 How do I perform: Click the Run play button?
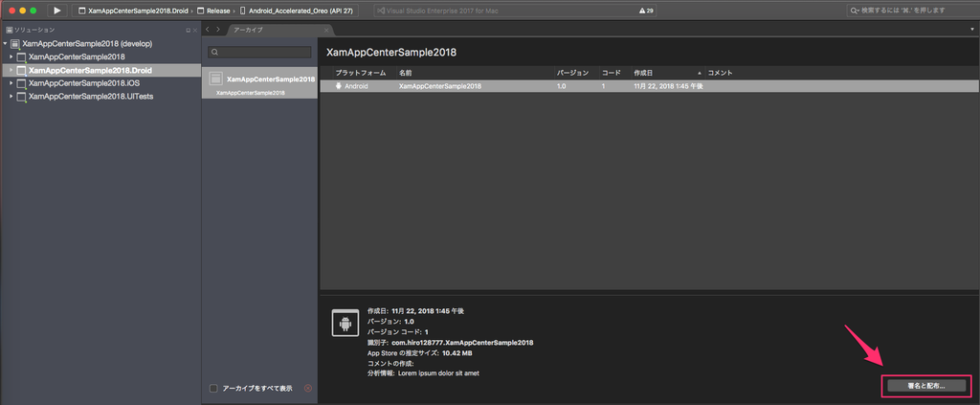(56, 11)
